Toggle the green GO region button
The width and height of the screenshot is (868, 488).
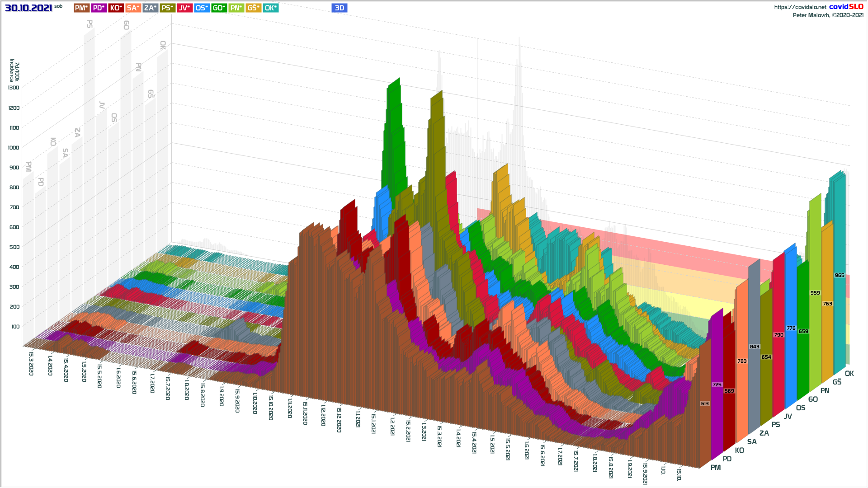219,8
